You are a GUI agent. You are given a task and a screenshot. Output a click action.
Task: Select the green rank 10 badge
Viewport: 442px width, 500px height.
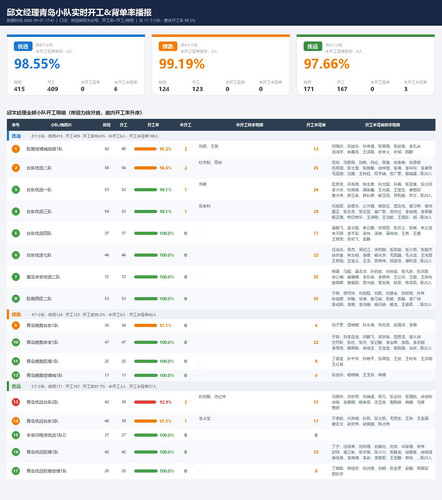tap(16, 342)
